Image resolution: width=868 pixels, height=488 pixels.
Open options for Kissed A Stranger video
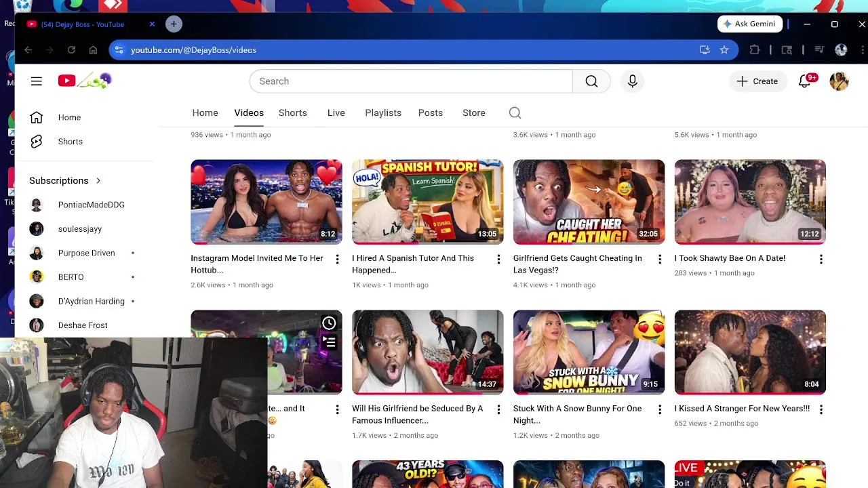[821, 409]
